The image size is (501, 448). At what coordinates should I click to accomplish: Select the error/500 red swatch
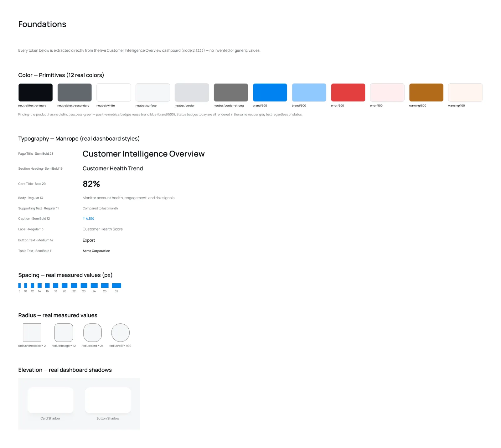tap(348, 92)
